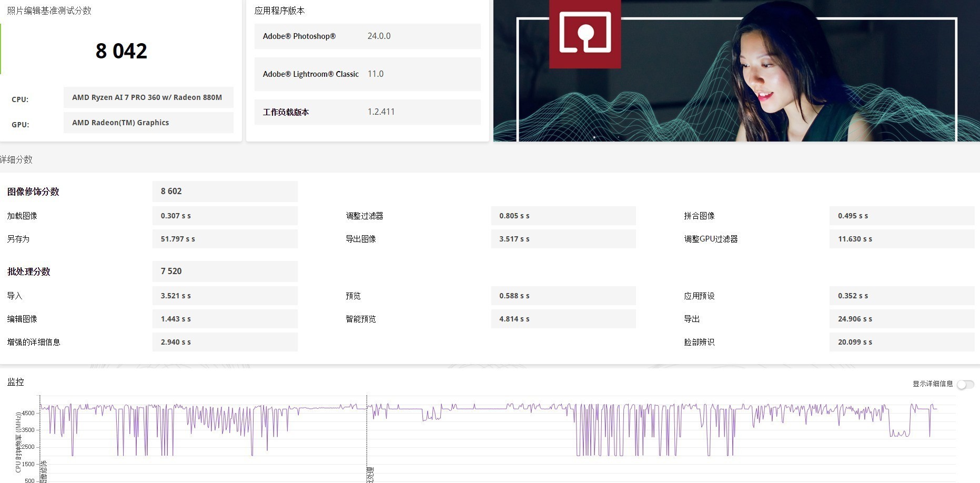The height and width of the screenshot is (483, 980).
Task: Click the 智能预览 result 4.814 s
Action: pos(563,319)
